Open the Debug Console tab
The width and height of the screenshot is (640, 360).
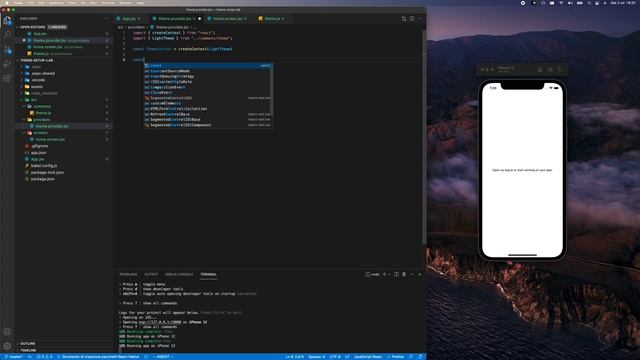tap(179, 274)
